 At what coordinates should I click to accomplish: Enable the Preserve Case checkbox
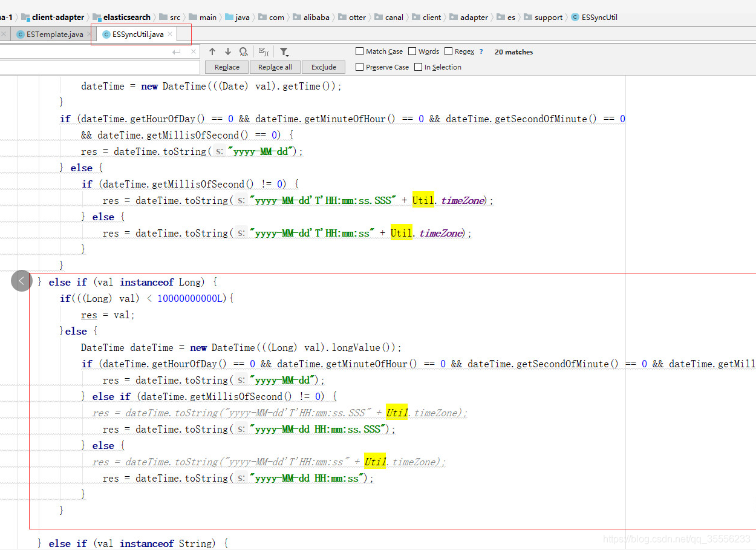tap(360, 67)
